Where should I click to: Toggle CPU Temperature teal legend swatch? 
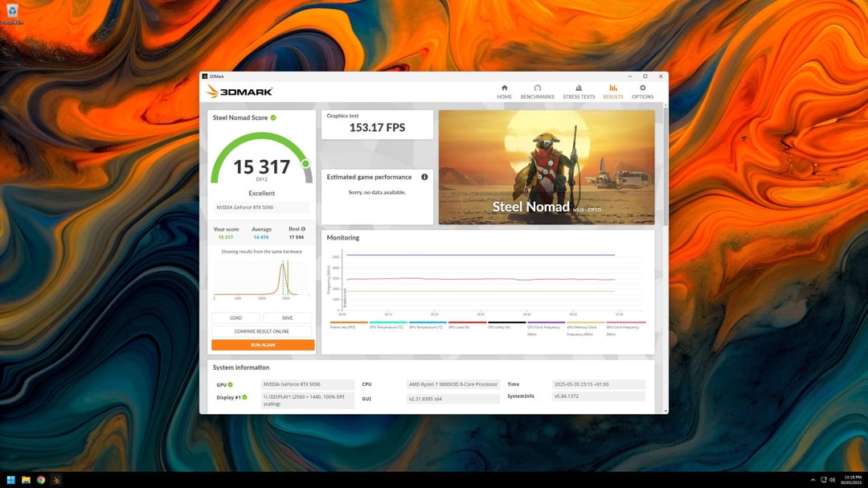tap(388, 322)
